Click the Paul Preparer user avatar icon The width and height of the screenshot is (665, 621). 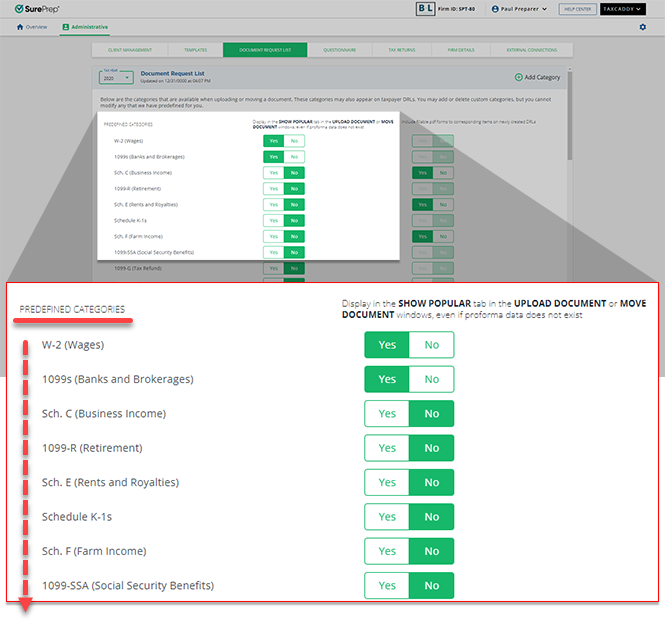coord(495,9)
